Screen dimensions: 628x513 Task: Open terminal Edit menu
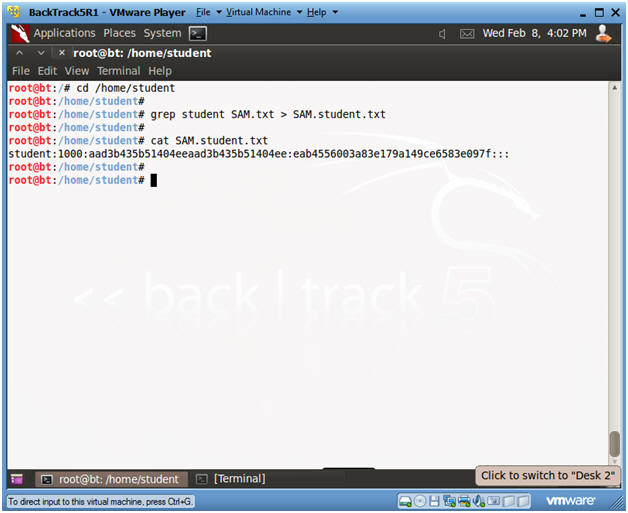pyautogui.click(x=47, y=71)
